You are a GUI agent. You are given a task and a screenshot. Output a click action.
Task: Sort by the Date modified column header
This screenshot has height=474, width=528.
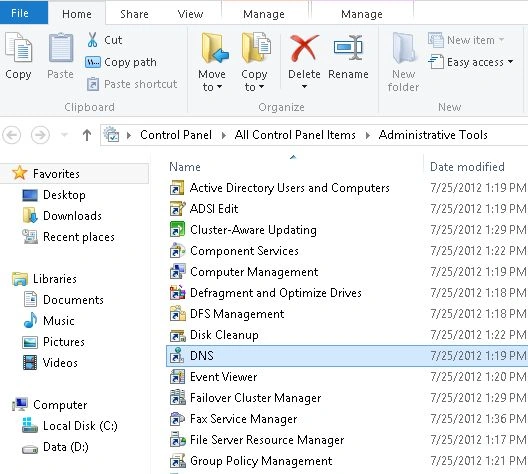click(467, 167)
